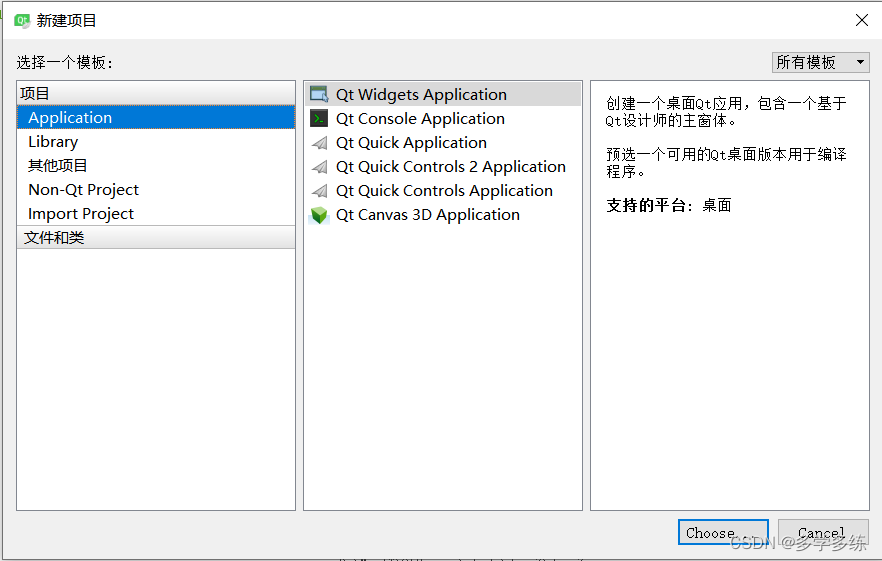Click the 项目 section header

coord(156,93)
